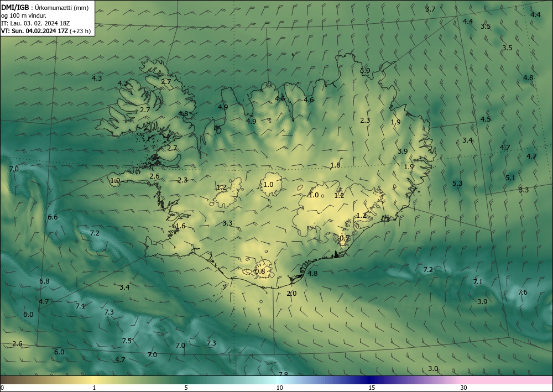This screenshot has width=553, height=392.
Task: Select the '(+23 h)' forecast offset text
Action: (80, 31)
